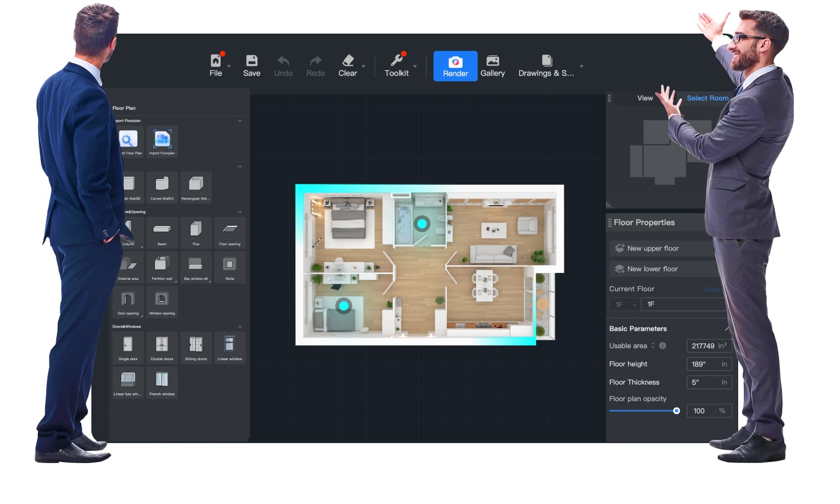This screenshot has width=840, height=504.
Task: Select the Partition wall element
Action: [162, 267]
